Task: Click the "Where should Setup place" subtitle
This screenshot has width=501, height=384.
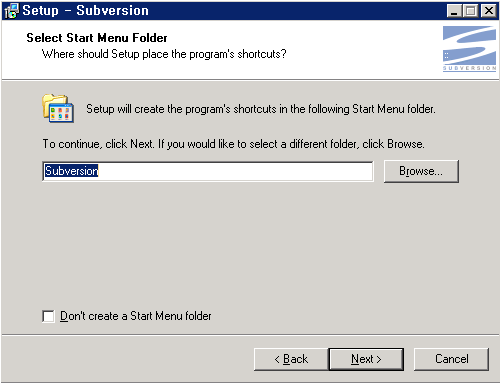Action: click(x=164, y=54)
